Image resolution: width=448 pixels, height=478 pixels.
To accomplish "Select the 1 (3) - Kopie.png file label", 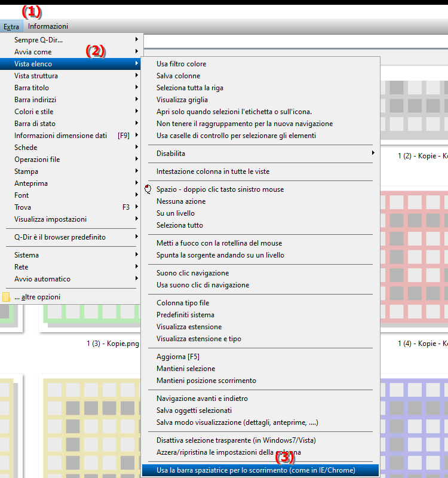I will [113, 344].
